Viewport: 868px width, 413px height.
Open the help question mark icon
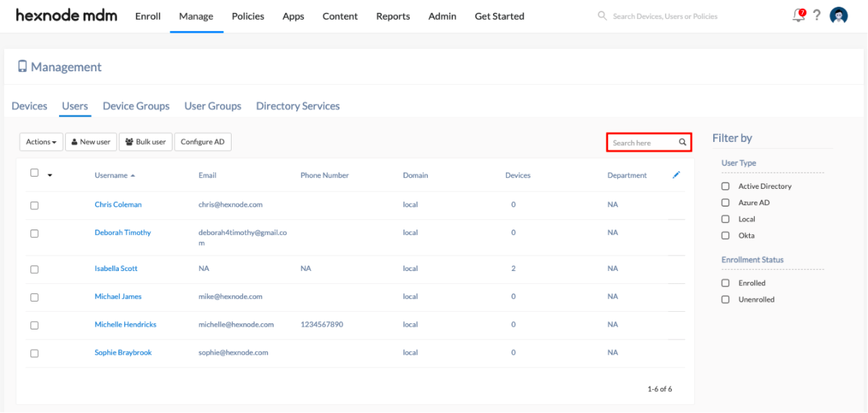pyautogui.click(x=816, y=15)
